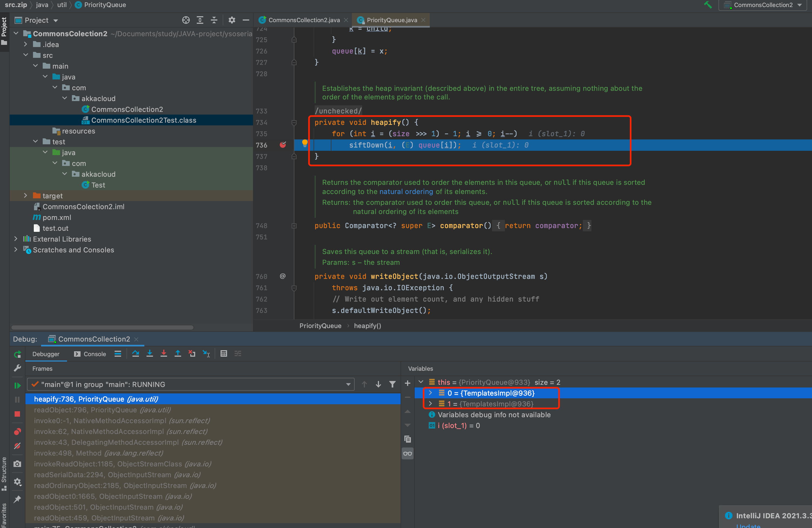Open pom.xml in the Project tree
Viewport: 812px width, 528px height.
tap(57, 217)
